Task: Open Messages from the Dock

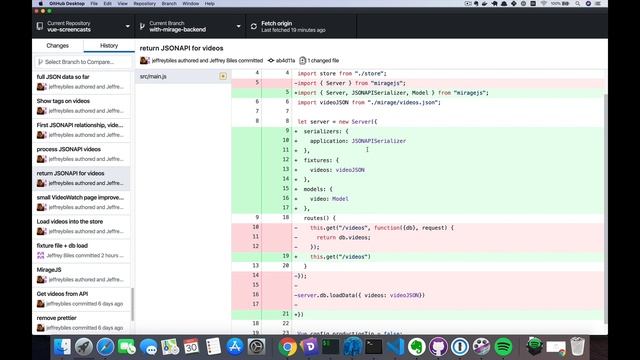Action: tap(149, 347)
